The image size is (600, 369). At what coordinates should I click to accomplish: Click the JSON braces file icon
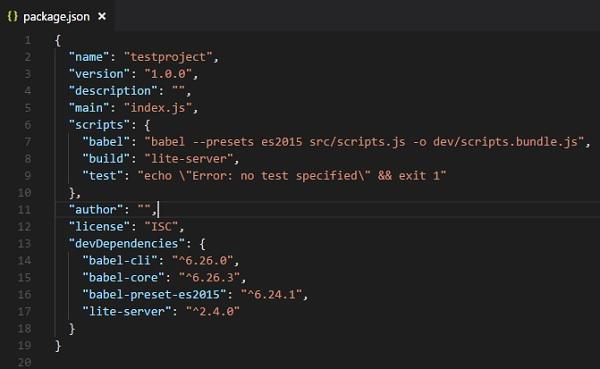pos(13,16)
